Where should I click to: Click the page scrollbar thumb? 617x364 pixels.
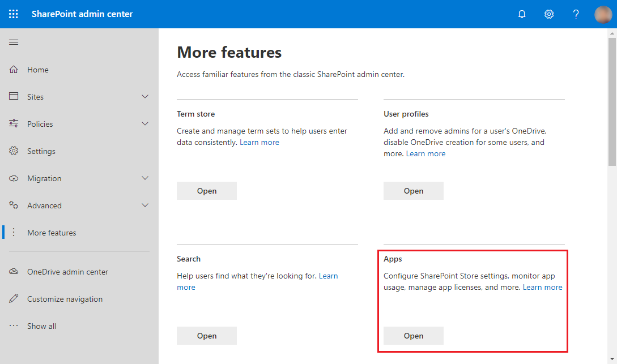click(612, 102)
